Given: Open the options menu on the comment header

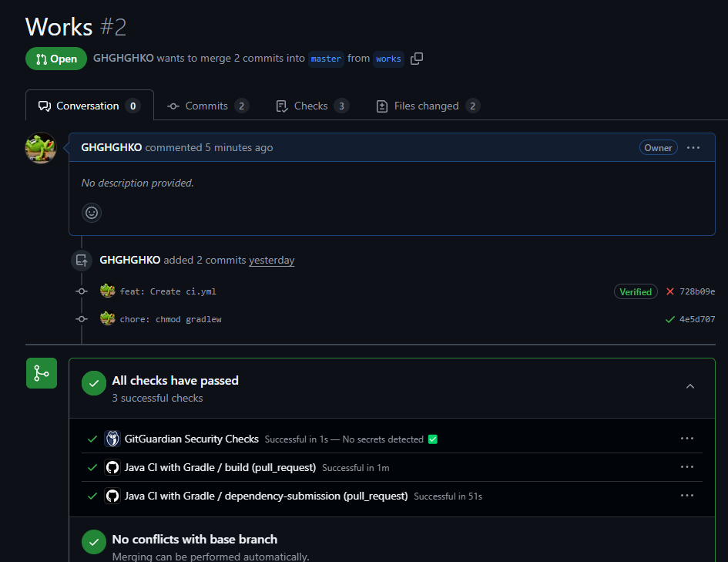Looking at the screenshot, I should tap(693, 147).
